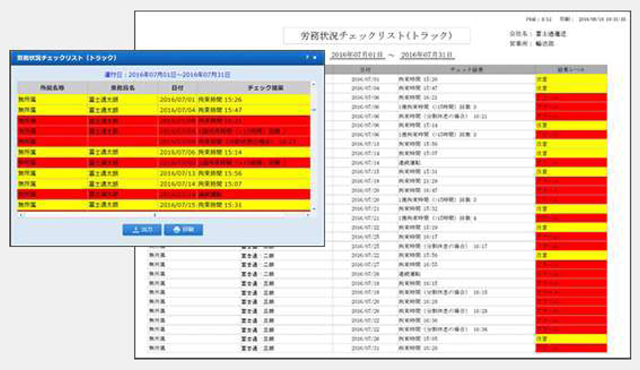Select the 2016/07/04 拘束時間 15:47 row

coord(164,110)
